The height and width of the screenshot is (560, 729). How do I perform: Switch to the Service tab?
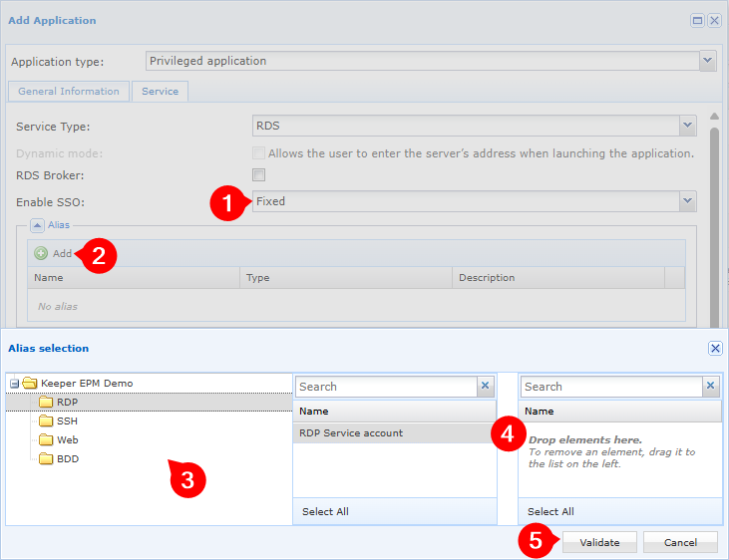pyautogui.click(x=160, y=91)
